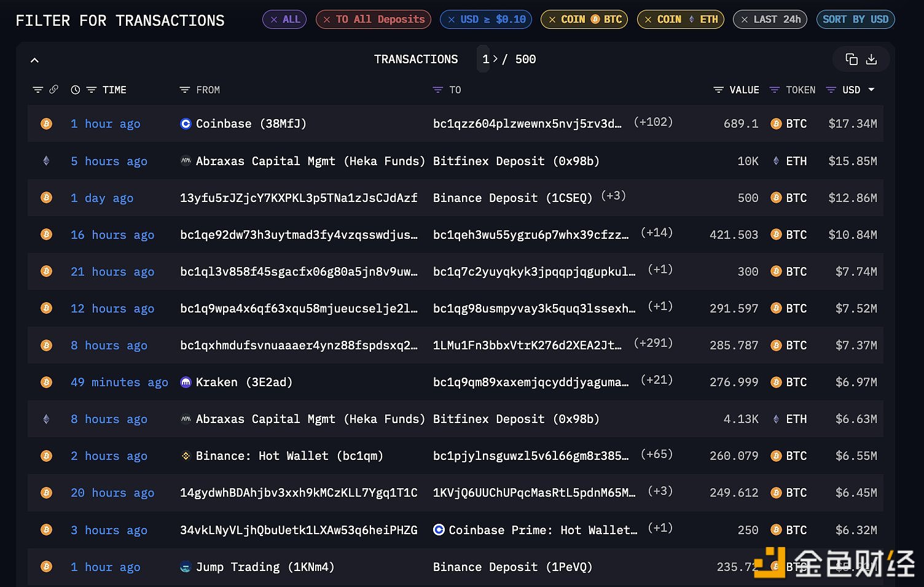Screen dimensions: 924x587
Task: Toggle USD sort direction arrow
Action: point(871,90)
